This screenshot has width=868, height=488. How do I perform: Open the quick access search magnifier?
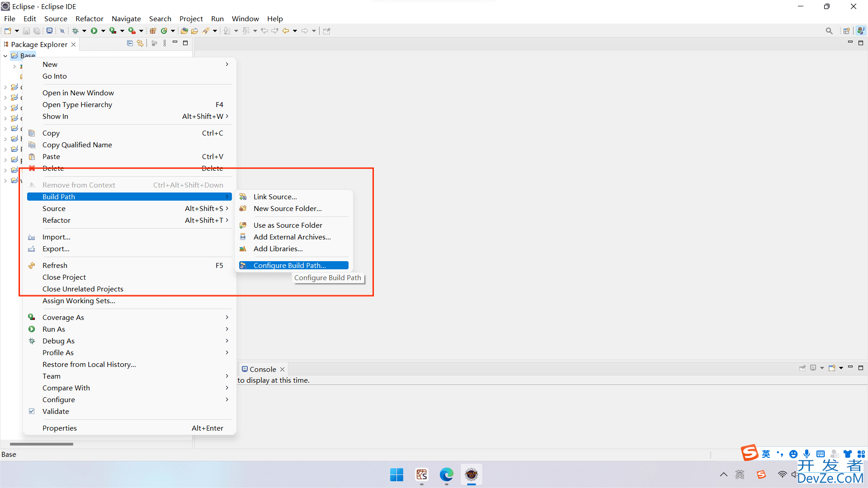[829, 31]
